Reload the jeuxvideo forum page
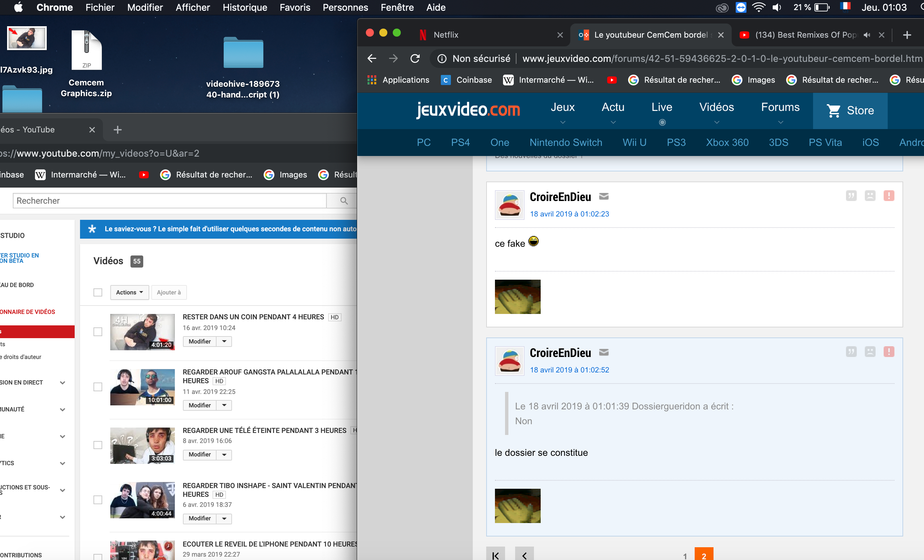Viewport: 924px width, 560px height. 415,58
